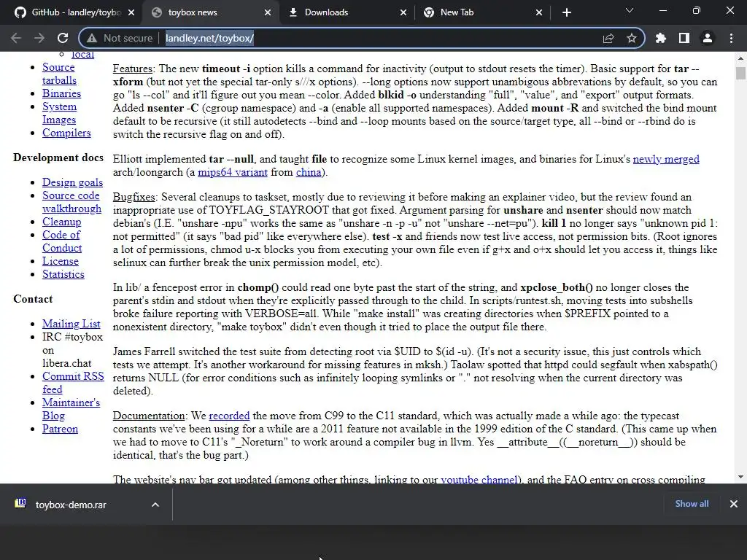Close the Downloads tab
This screenshot has width=747, height=560.
[403, 12]
